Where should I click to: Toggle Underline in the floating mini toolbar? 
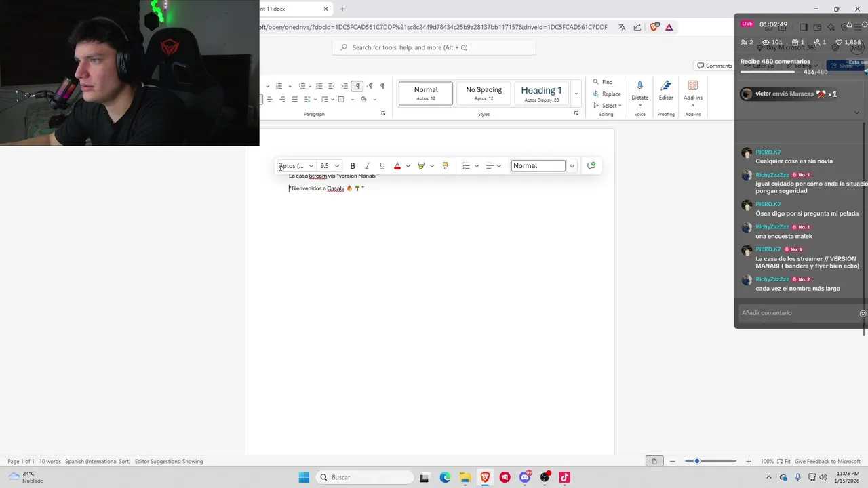(382, 166)
